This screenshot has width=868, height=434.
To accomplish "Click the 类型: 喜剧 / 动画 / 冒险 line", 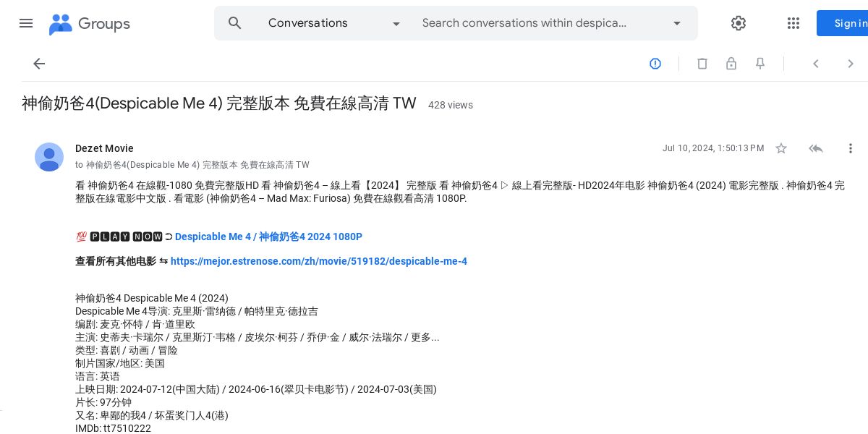I will click(x=127, y=350).
